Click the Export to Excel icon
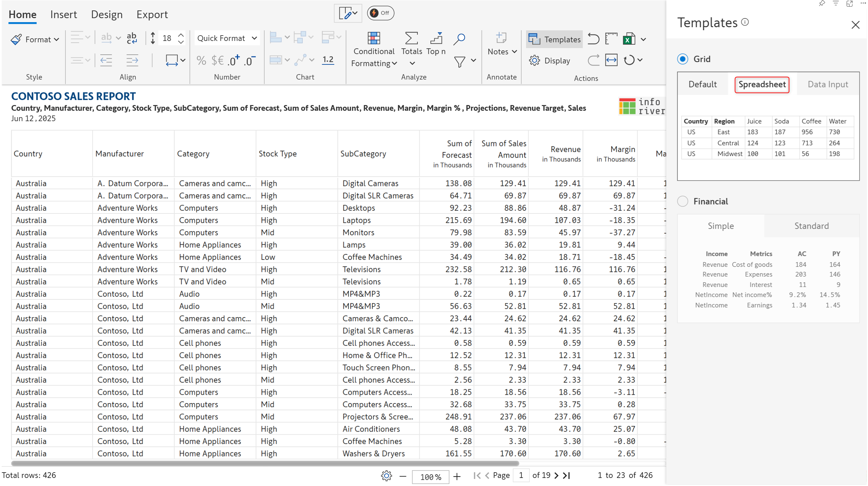Image resolution: width=868 pixels, height=486 pixels. click(x=629, y=39)
